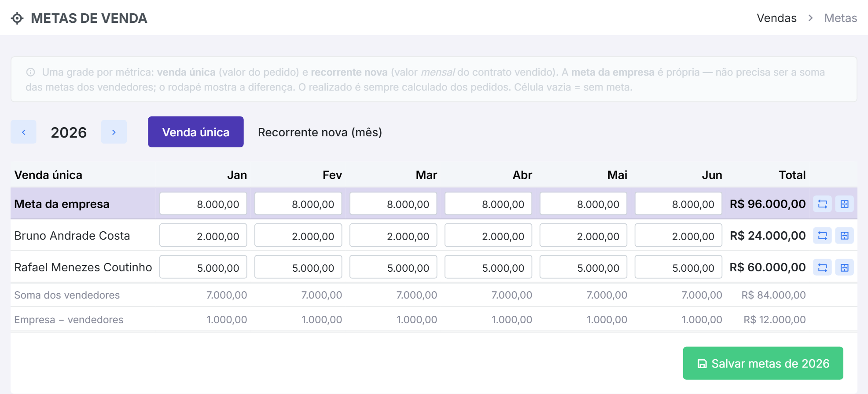
Task: Click Rafael's total R$ 60.000,00
Action: [768, 267]
